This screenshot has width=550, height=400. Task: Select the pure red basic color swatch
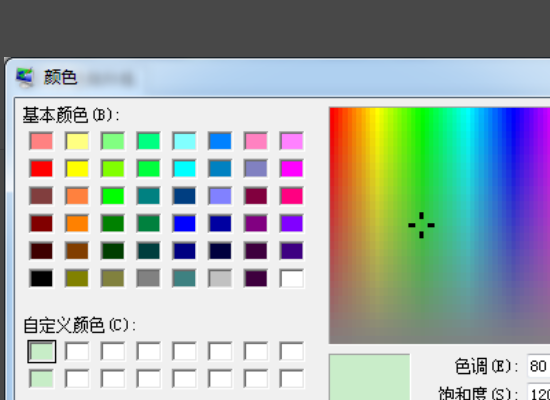pyautogui.click(x=41, y=168)
